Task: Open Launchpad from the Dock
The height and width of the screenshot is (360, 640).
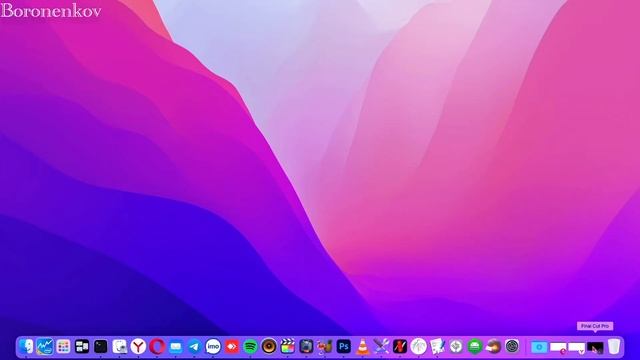Action: click(x=63, y=347)
